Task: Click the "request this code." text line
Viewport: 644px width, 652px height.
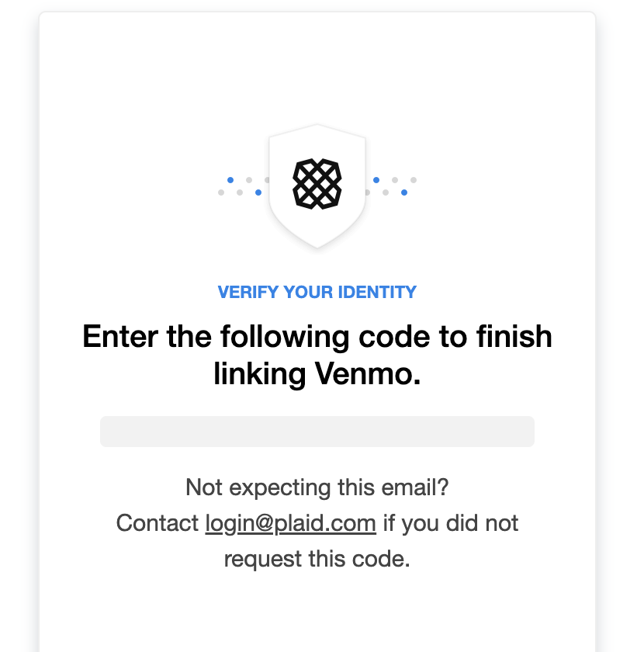Action: click(317, 558)
